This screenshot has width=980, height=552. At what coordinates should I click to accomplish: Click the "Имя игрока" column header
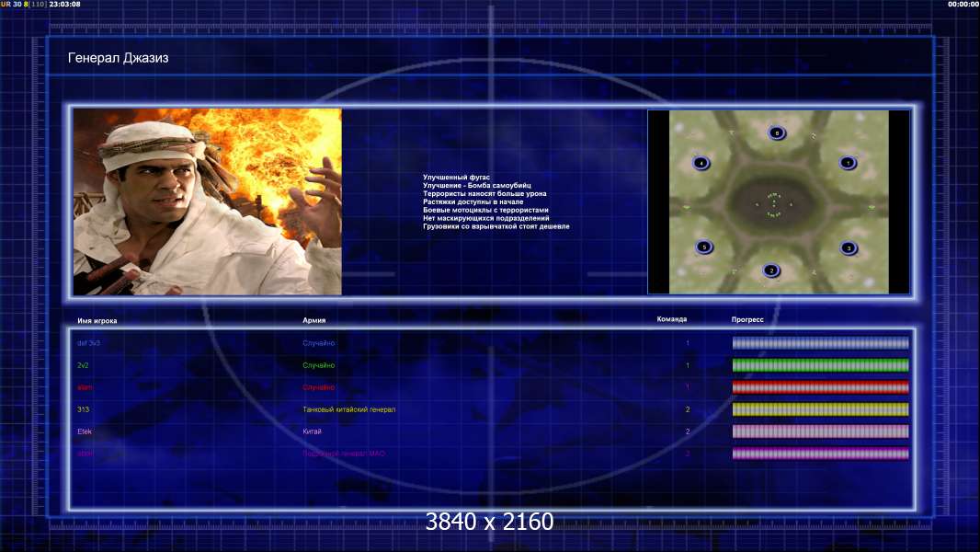[97, 321]
